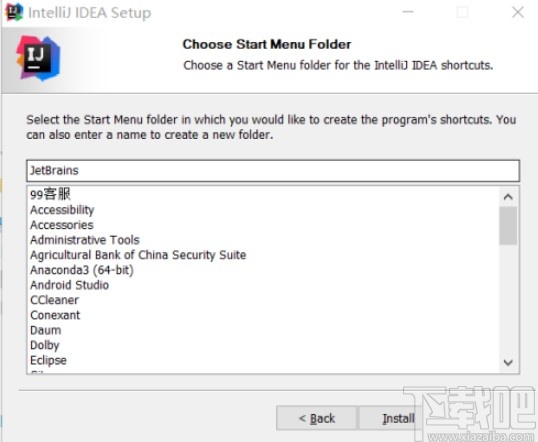Pick Anaconda3 (64-bit) folder
The height and width of the screenshot is (442, 538).
tap(82, 270)
